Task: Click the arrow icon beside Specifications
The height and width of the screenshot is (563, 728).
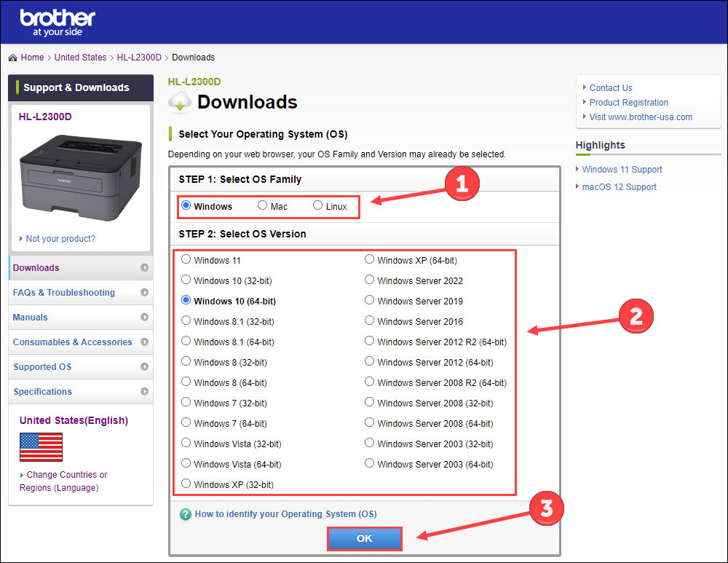Action: point(144,392)
